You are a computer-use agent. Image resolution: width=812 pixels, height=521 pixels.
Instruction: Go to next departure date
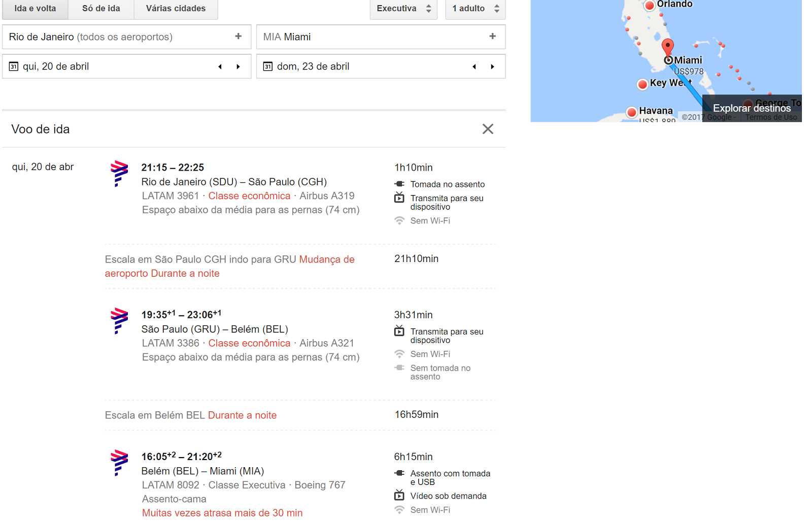pyautogui.click(x=238, y=67)
